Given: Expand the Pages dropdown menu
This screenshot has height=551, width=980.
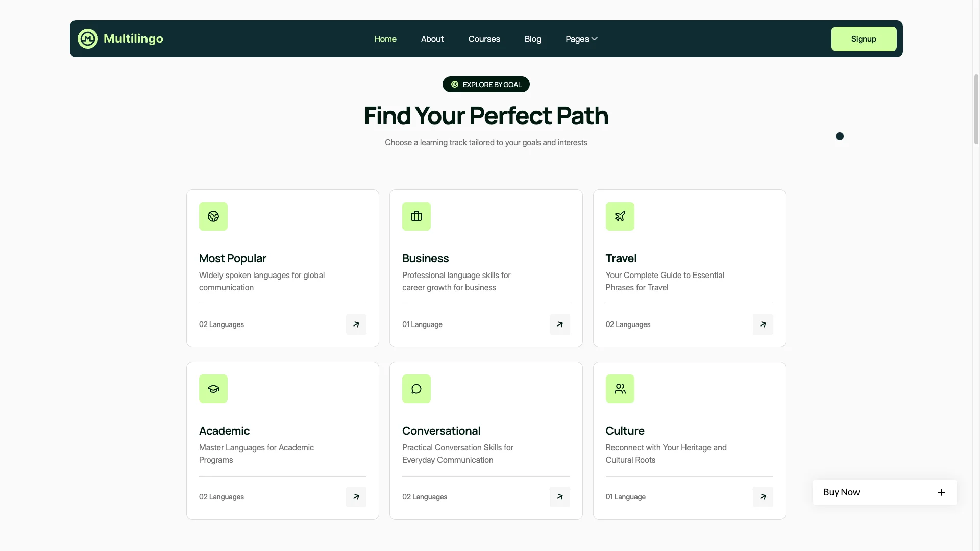Looking at the screenshot, I should [581, 39].
